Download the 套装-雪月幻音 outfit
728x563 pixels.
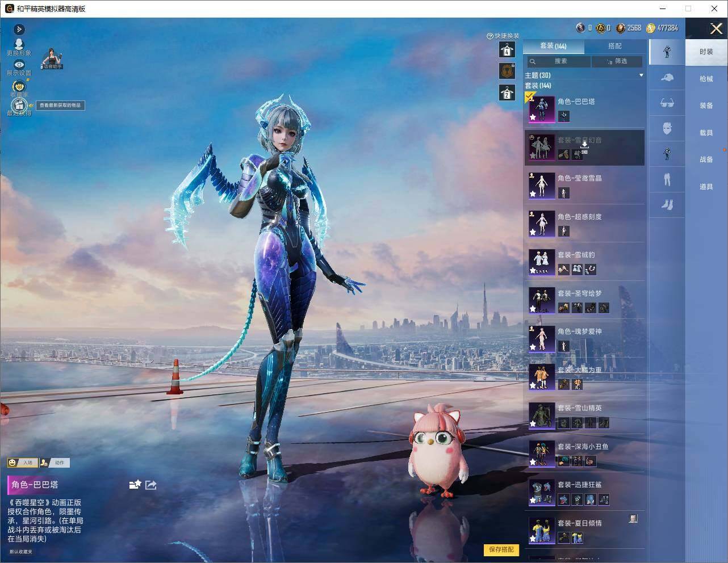tap(584, 148)
